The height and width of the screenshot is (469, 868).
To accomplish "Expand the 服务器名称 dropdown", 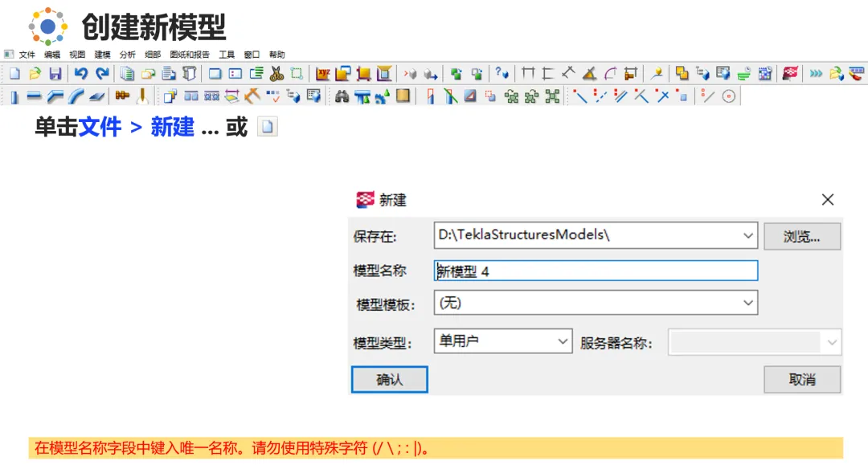I will point(832,342).
